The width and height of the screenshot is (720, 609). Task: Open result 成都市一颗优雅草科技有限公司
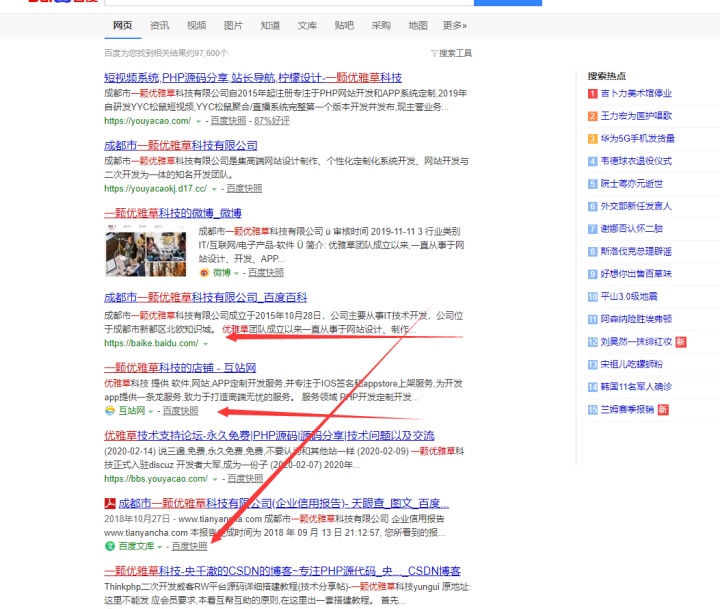[x=180, y=146]
